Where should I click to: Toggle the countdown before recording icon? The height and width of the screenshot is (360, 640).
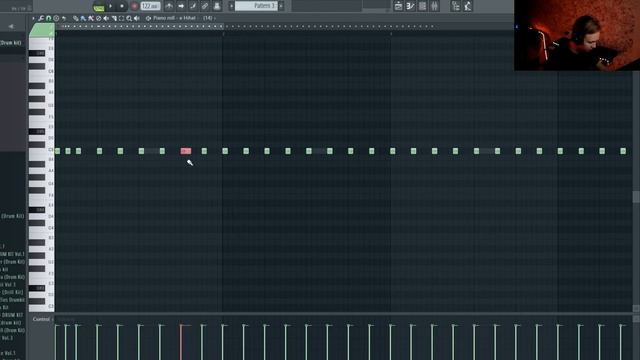tap(193, 6)
